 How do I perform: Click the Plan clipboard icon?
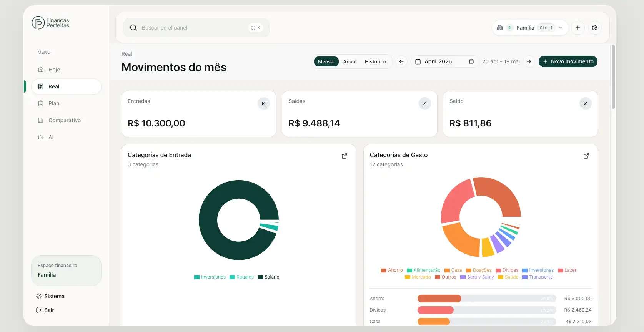pos(41,103)
